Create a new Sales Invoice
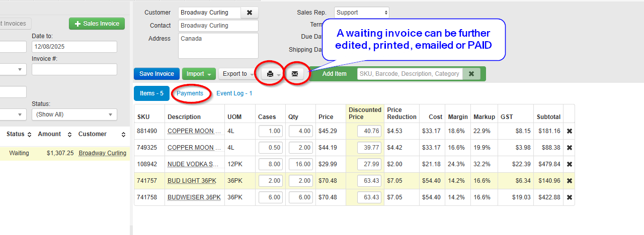 point(97,24)
